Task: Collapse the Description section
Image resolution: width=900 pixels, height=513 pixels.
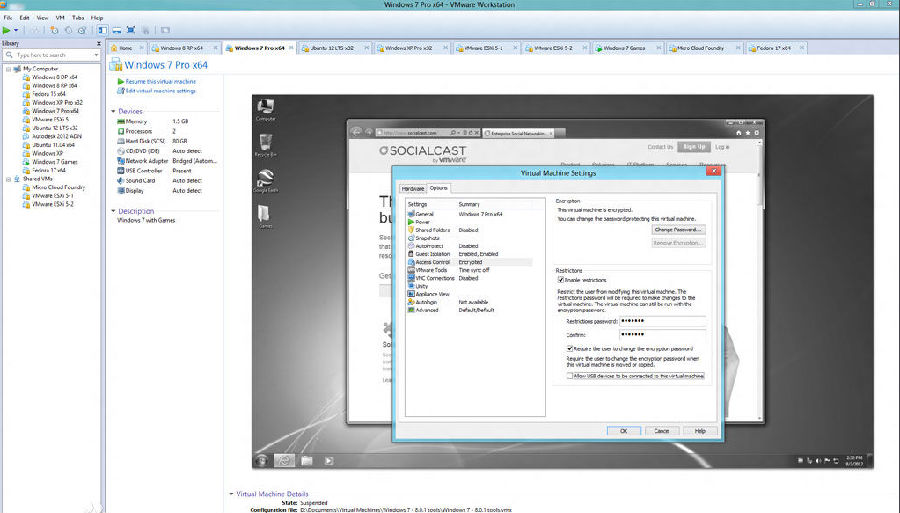Action: 113,211
